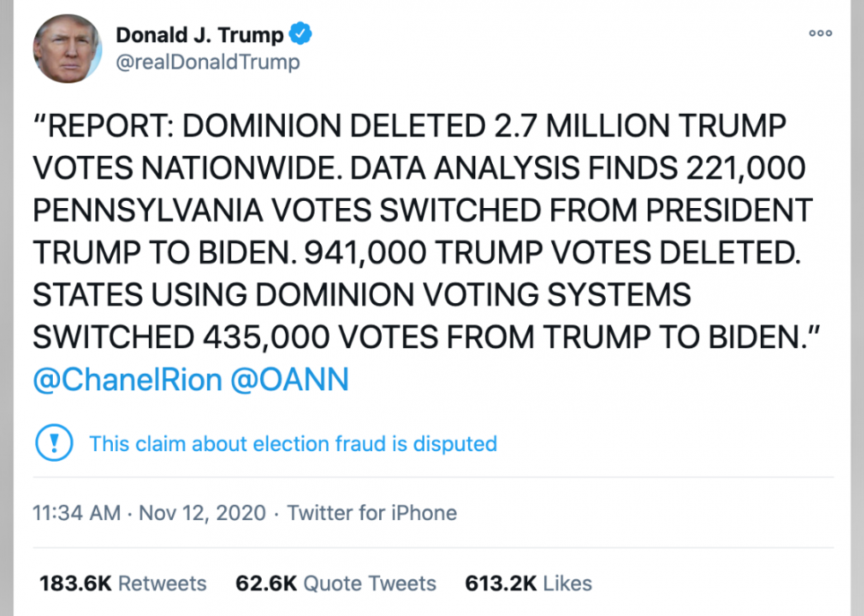Click the Nov 12, 2020 date
This screenshot has width=864, height=616.
tap(202, 513)
